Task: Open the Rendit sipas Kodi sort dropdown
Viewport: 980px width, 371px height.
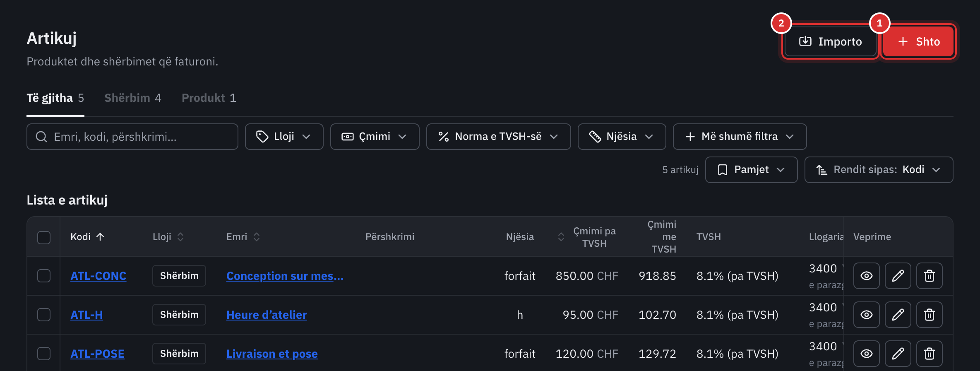Action: [879, 170]
